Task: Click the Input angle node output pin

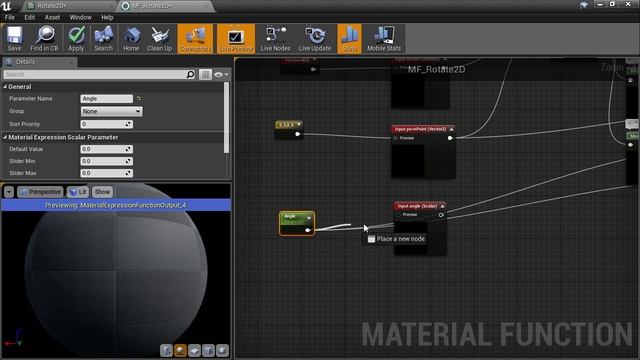Action: click(441, 215)
